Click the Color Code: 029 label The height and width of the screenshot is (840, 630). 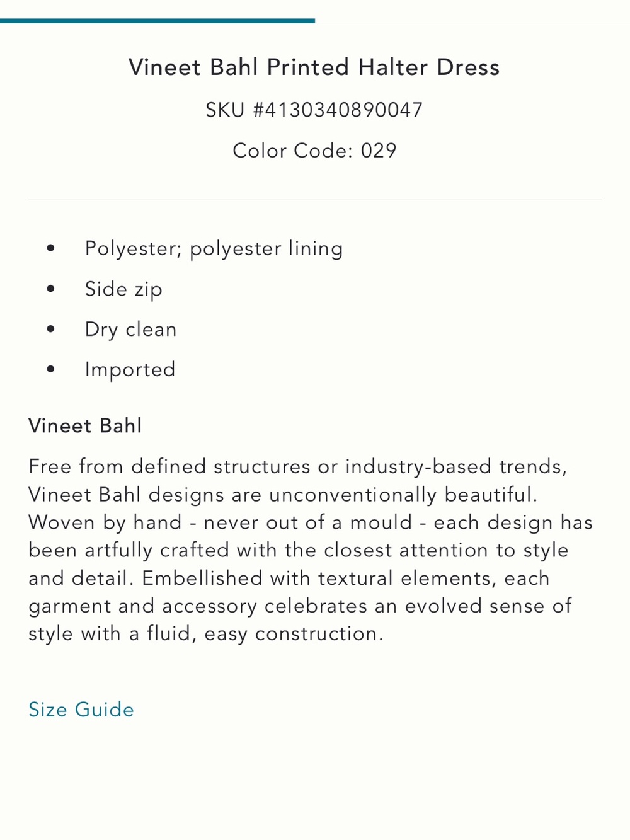(x=314, y=151)
